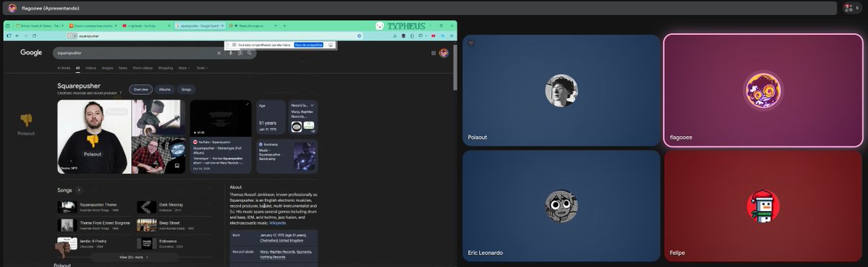Select the News search tab
Screen dimensions: 868x267
click(123, 68)
